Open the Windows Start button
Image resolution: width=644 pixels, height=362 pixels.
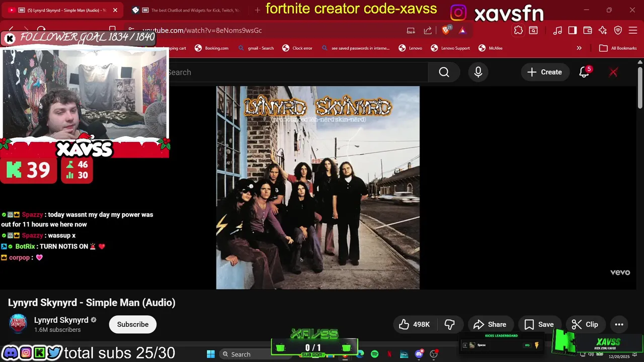tap(211, 354)
